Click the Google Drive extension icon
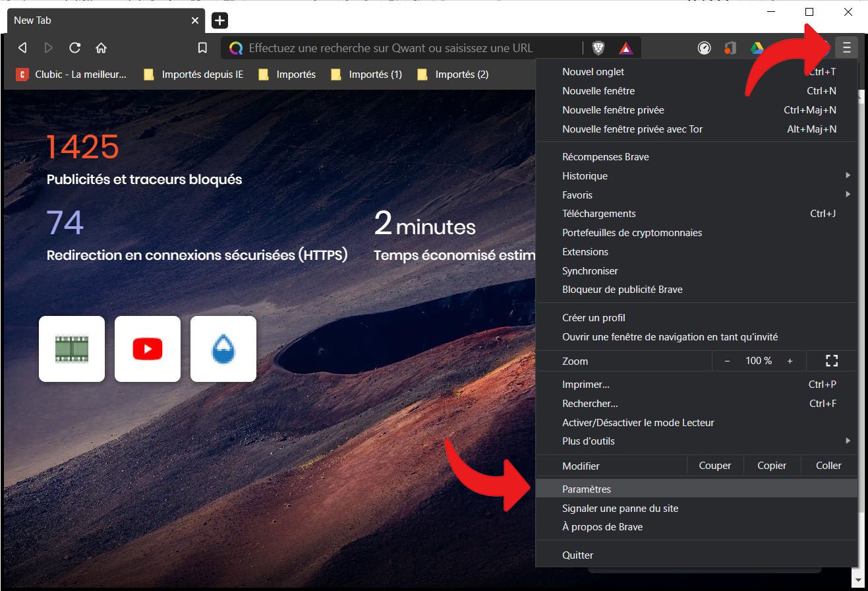Screen dimensions: 868x591 757,47
